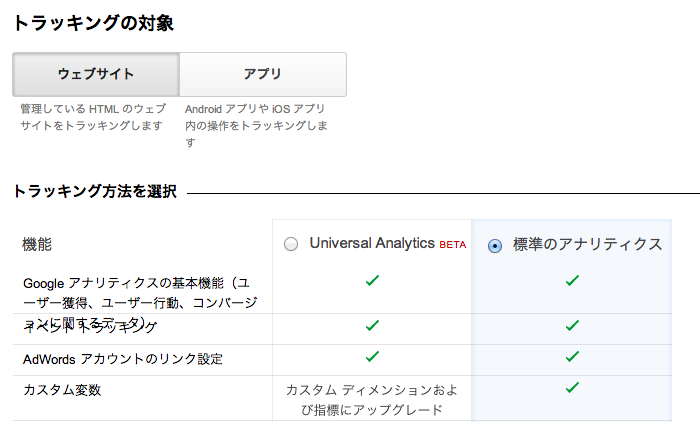The height and width of the screenshot is (422, 700).
Task: Click the Universal Analytics label text
Action: tap(372, 243)
